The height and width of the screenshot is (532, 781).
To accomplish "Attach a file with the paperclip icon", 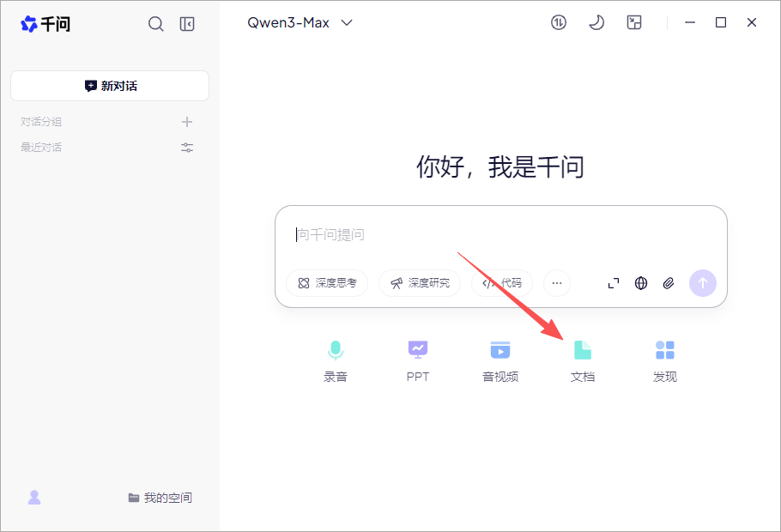I will pyautogui.click(x=669, y=283).
